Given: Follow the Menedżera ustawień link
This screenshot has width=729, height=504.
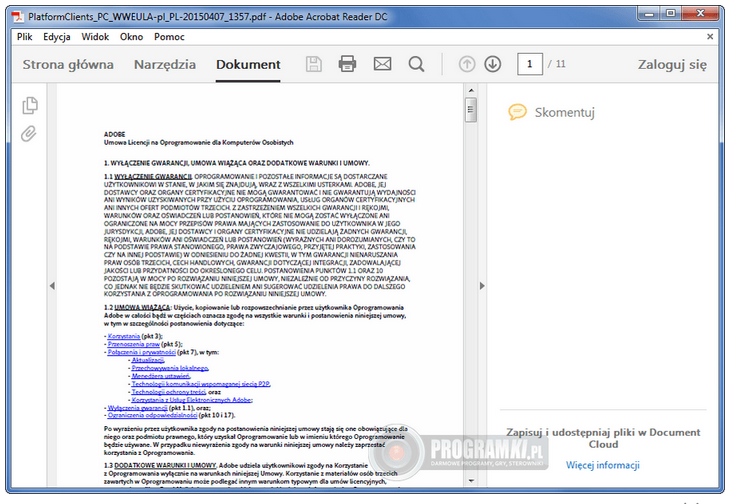Looking at the screenshot, I should (x=161, y=376).
